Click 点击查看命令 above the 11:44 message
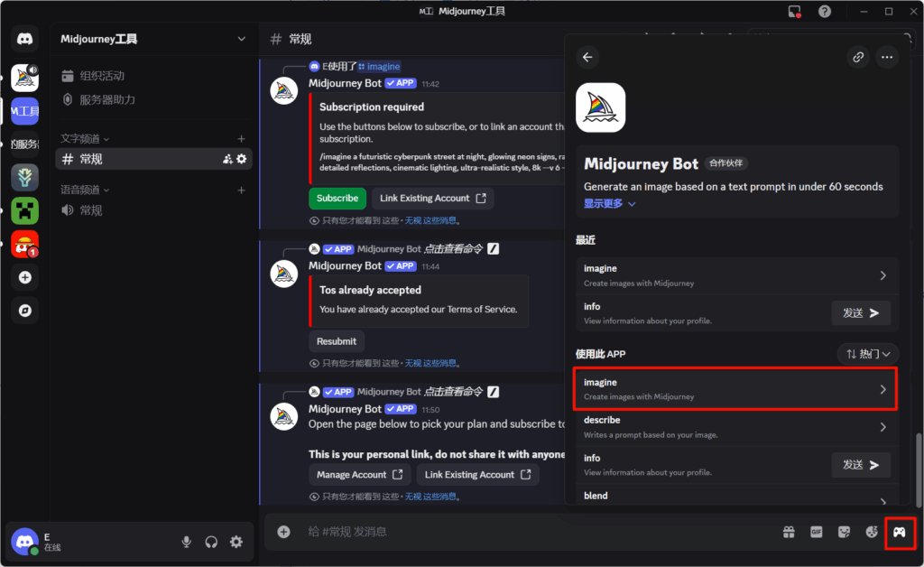The height and width of the screenshot is (567, 924). 453,248
